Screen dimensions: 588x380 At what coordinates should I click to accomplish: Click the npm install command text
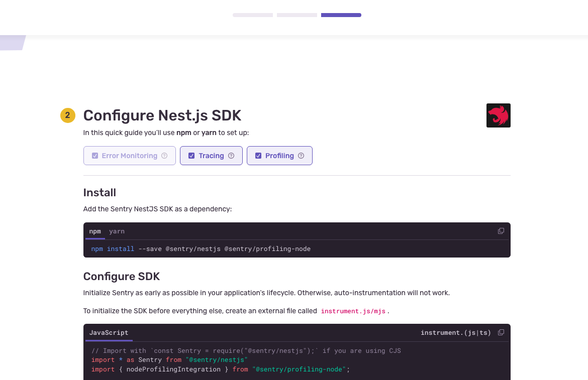pyautogui.click(x=201, y=249)
